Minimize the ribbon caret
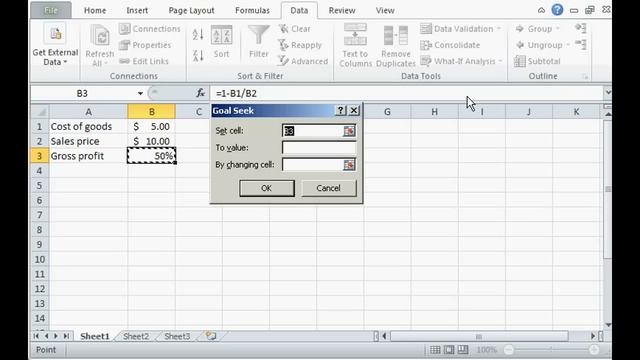 541,10
